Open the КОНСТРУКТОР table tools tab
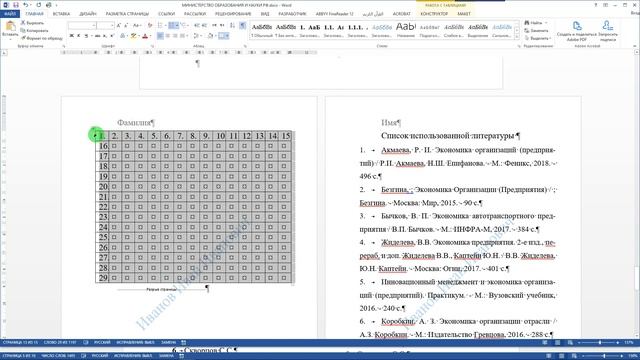Image resolution: width=640 pixels, height=360 pixels. click(x=434, y=13)
